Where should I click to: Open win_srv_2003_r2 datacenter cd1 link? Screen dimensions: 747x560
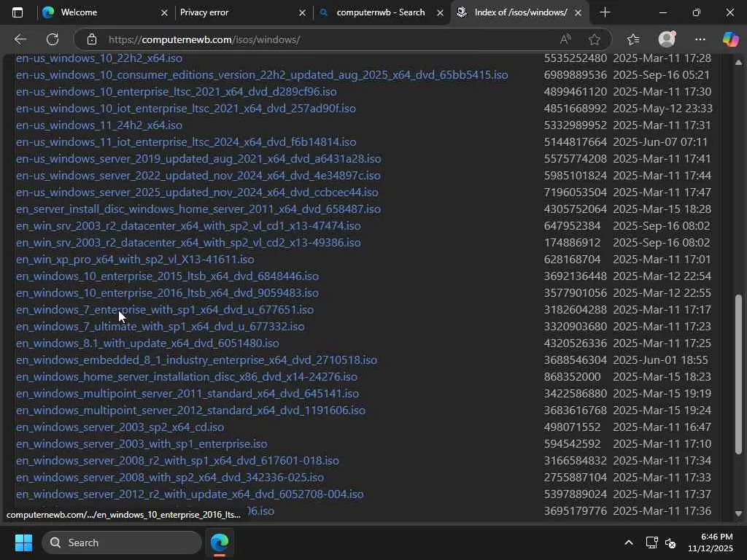[x=188, y=226]
